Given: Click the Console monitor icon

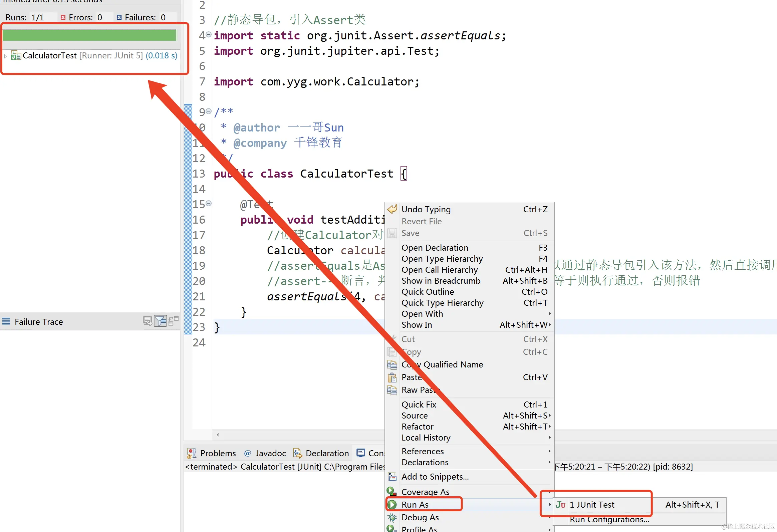Looking at the screenshot, I should (361, 453).
